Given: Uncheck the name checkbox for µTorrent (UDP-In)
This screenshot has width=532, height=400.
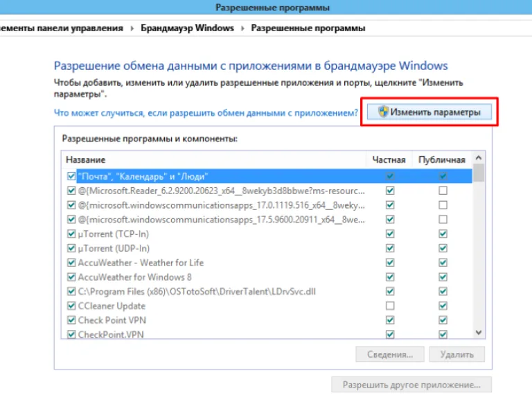Looking at the screenshot, I should click(71, 248).
